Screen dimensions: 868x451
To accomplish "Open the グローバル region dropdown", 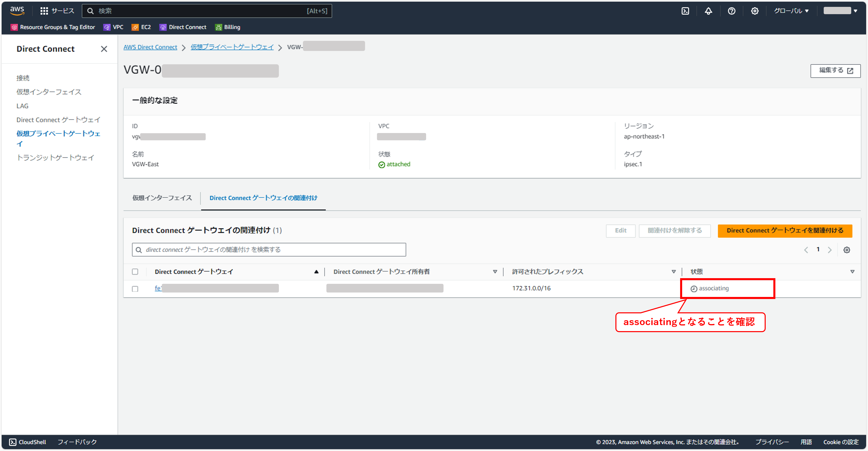I will [791, 11].
